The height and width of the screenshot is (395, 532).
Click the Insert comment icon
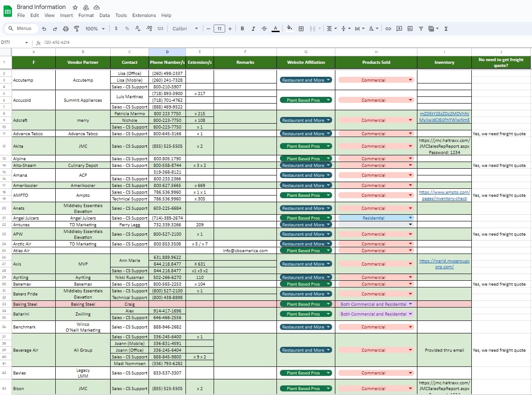[400, 29]
